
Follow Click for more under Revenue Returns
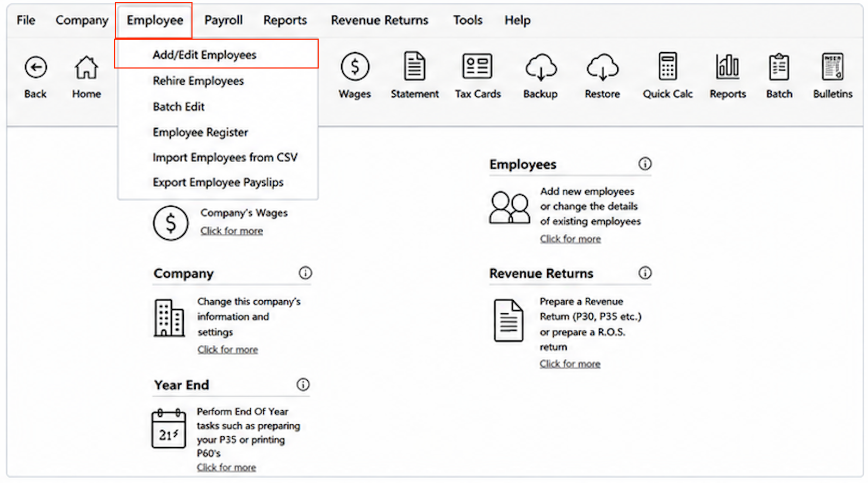[x=570, y=364]
